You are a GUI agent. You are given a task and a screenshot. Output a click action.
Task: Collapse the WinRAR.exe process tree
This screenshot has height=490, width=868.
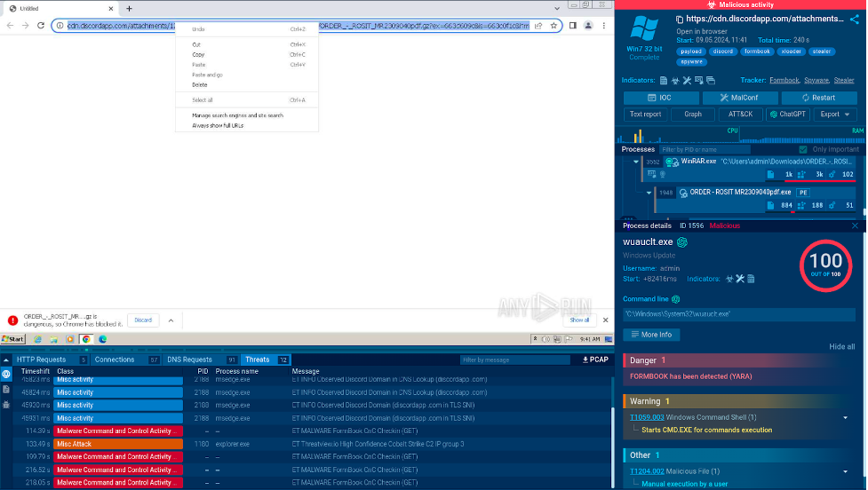point(636,162)
